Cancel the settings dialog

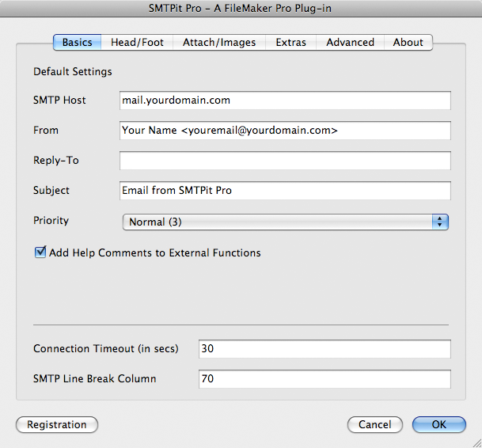[374, 424]
